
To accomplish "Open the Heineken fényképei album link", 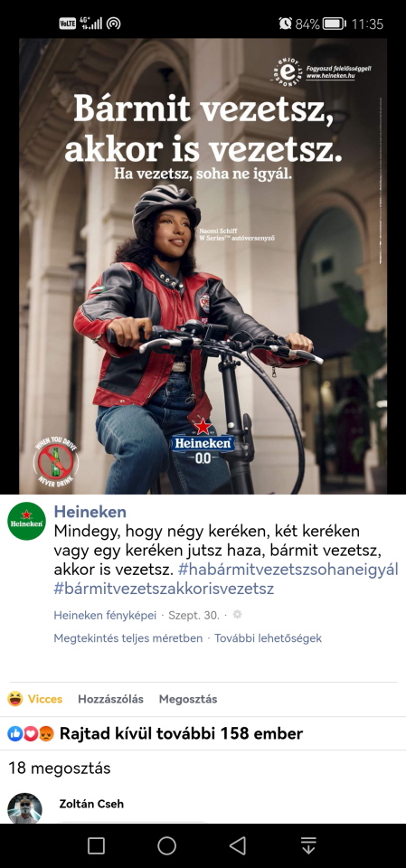I will tap(105, 615).
